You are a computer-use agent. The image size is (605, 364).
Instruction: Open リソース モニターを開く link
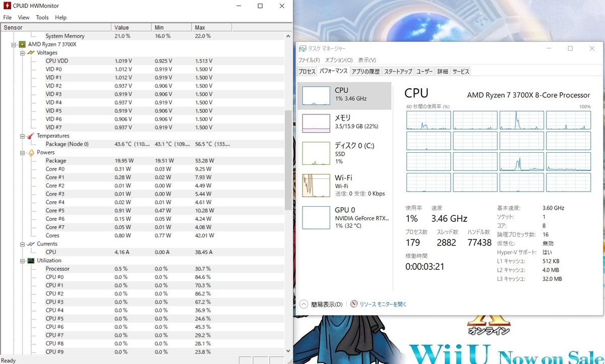[383, 305]
